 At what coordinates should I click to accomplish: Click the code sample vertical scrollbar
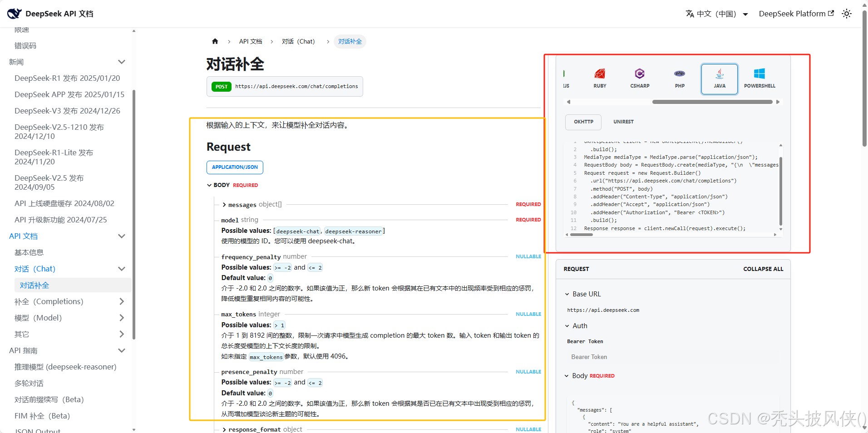780,191
